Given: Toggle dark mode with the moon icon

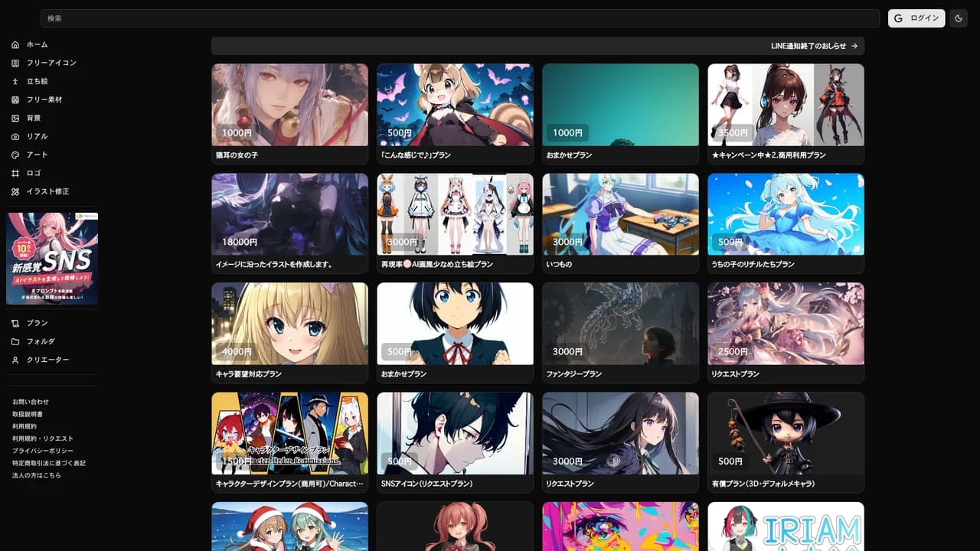Looking at the screenshot, I should (x=959, y=18).
